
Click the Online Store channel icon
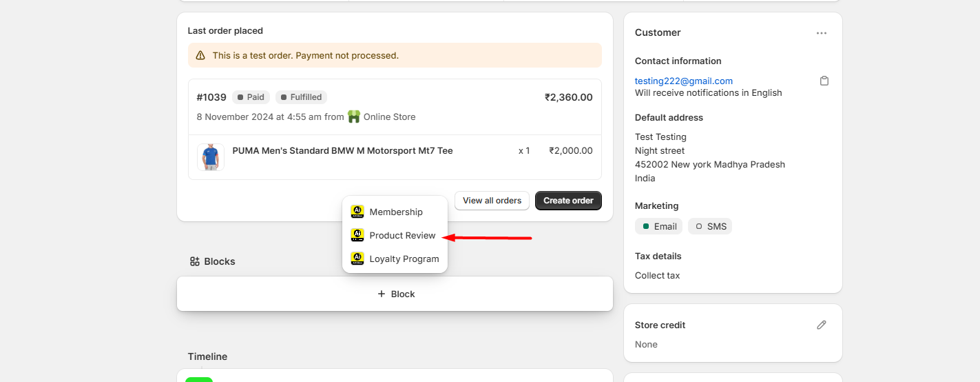pos(354,117)
